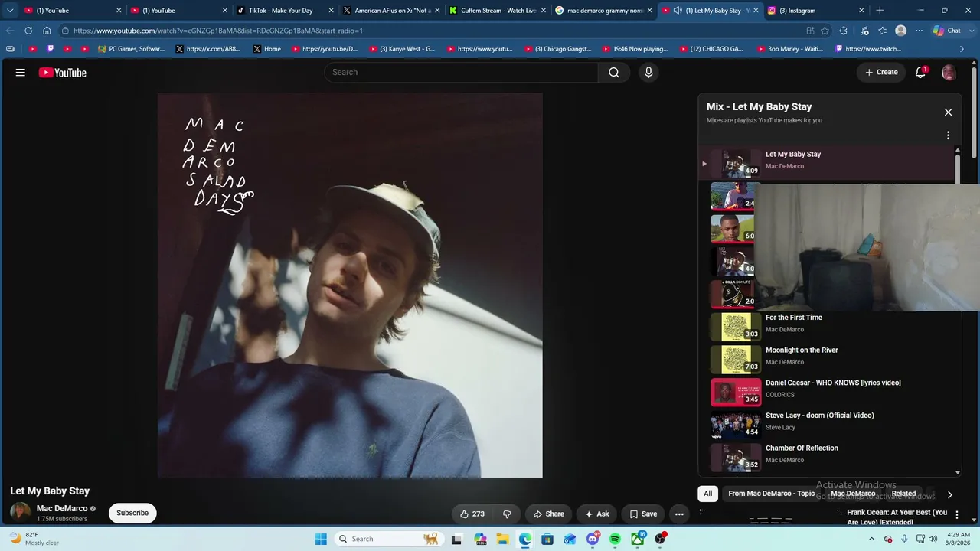Open the account avatar menu
The width and height of the screenshot is (980, 551).
[949, 73]
